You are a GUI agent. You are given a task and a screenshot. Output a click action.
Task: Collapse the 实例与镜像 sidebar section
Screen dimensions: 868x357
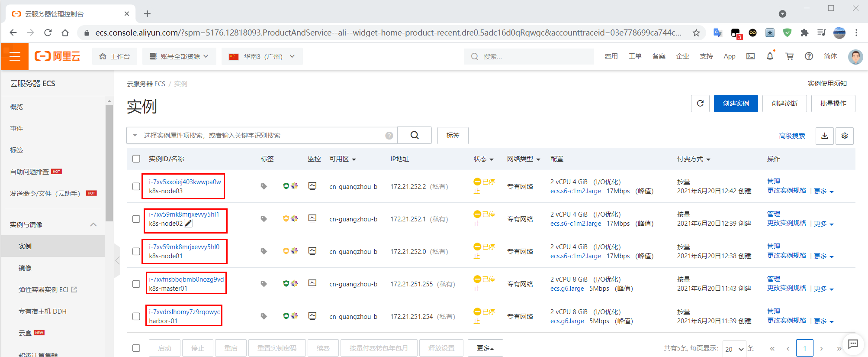coord(93,224)
